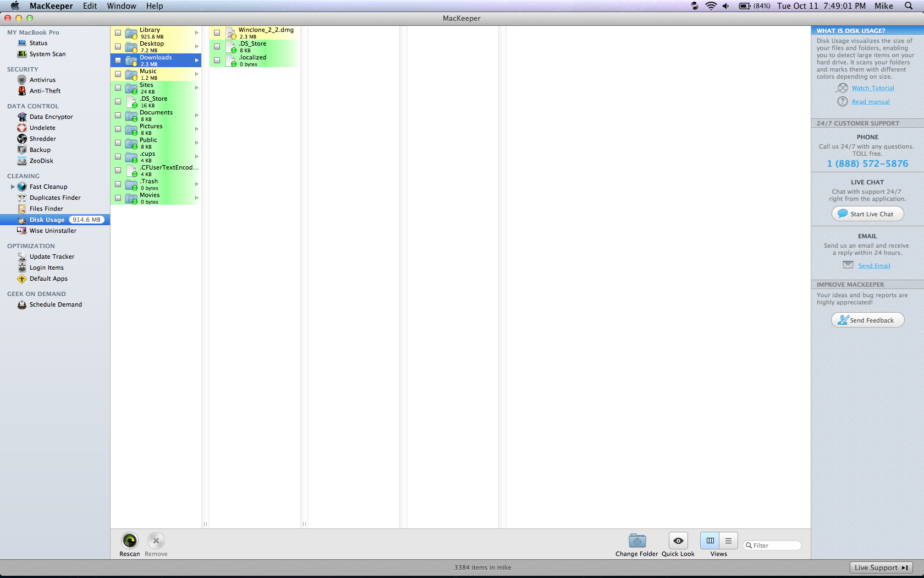This screenshot has height=578, width=924.
Task: Open the MacKeeper menu
Action: point(51,6)
